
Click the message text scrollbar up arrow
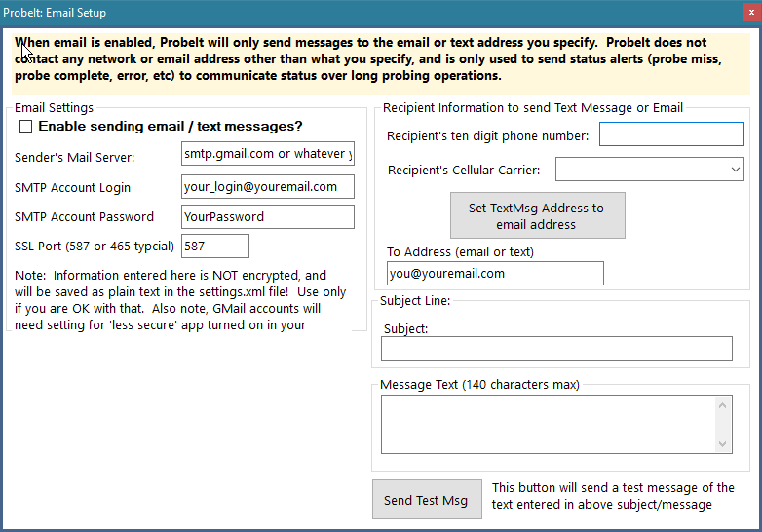tap(723, 405)
